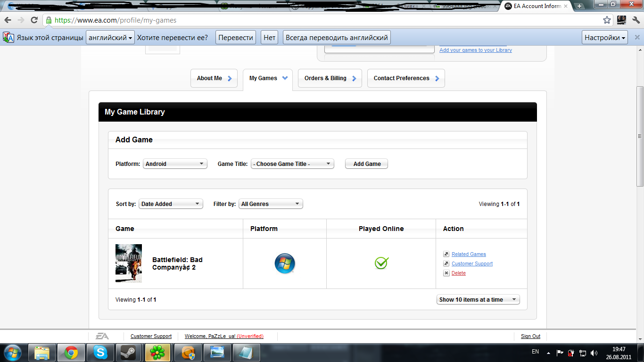Open the page language dropdown showing английский
Viewport: 644px width, 362px height.
[110, 38]
